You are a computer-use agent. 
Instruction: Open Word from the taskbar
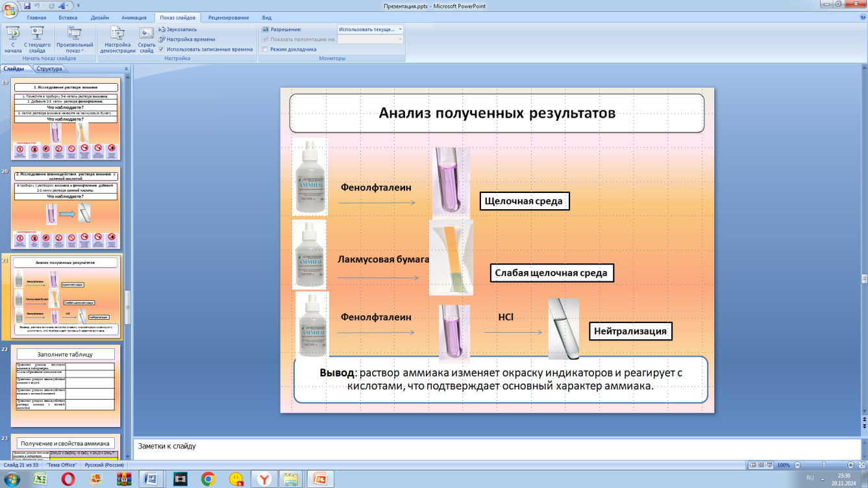(152, 479)
